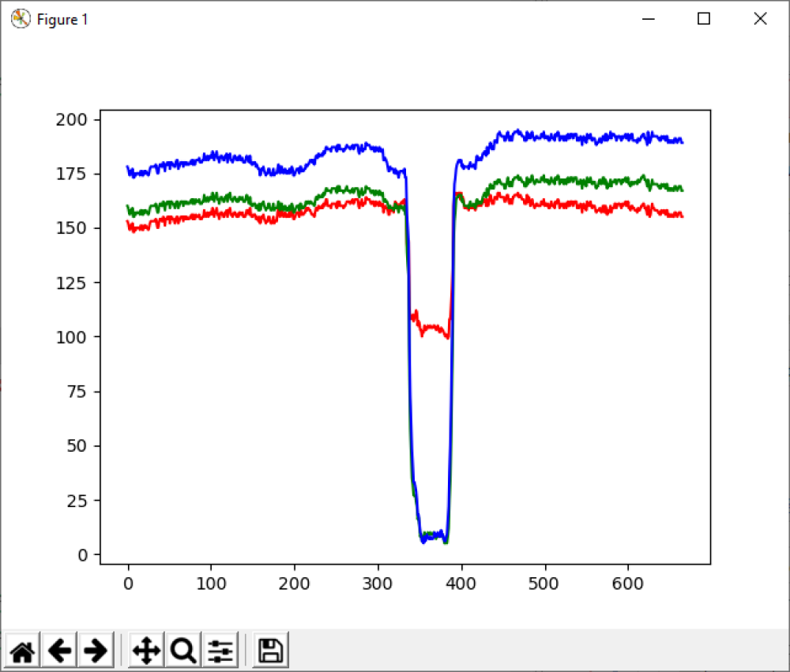The height and width of the screenshot is (672, 790).
Task: Click the x-axis label 400
Action: point(461,584)
